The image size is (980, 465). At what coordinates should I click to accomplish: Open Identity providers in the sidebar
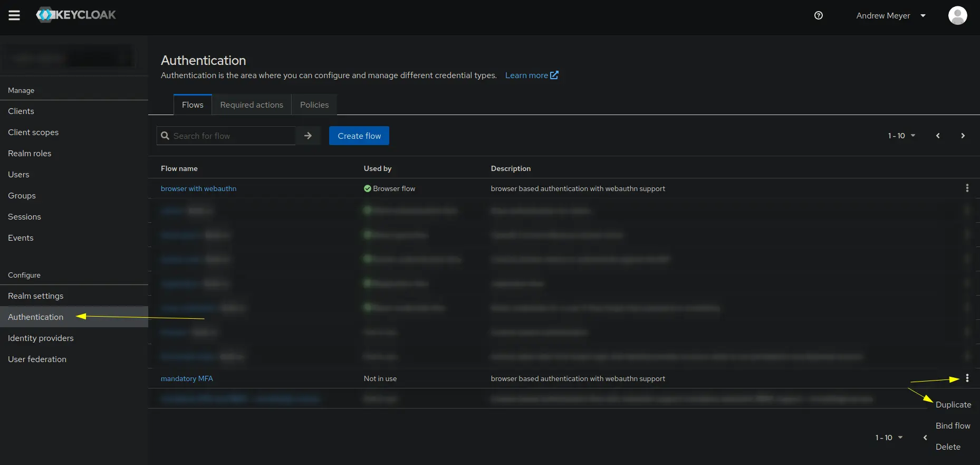coord(41,338)
